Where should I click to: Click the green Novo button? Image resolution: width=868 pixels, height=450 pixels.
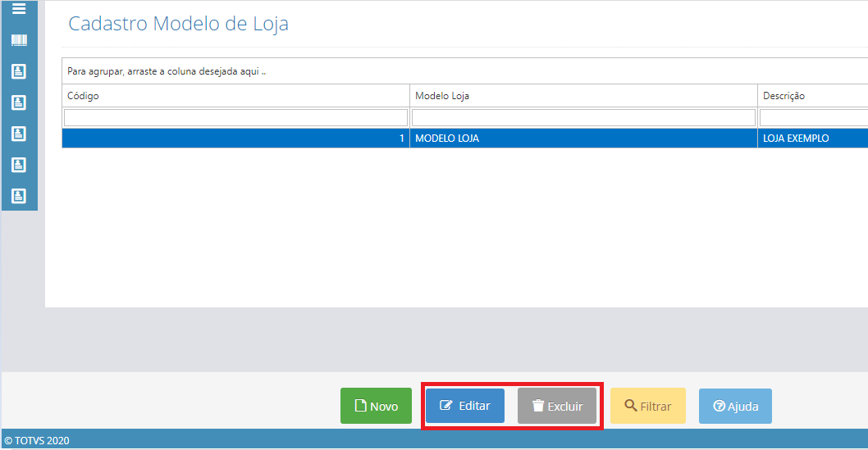click(376, 406)
